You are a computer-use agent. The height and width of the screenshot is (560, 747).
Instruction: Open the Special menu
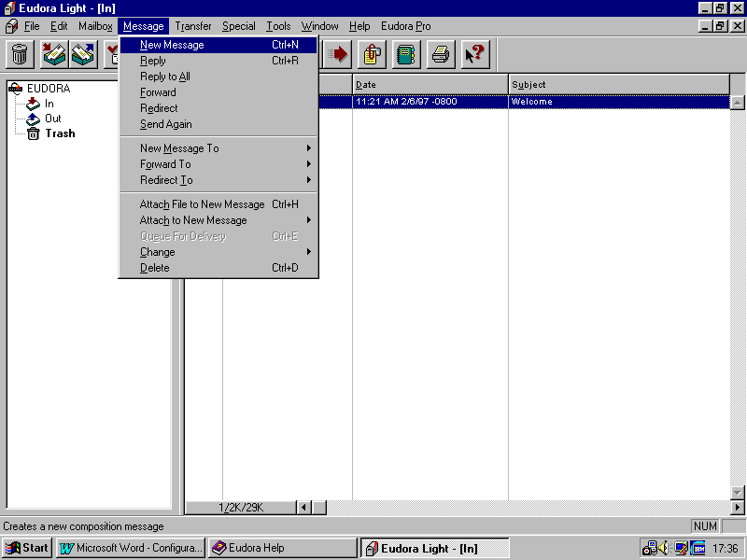click(x=239, y=26)
